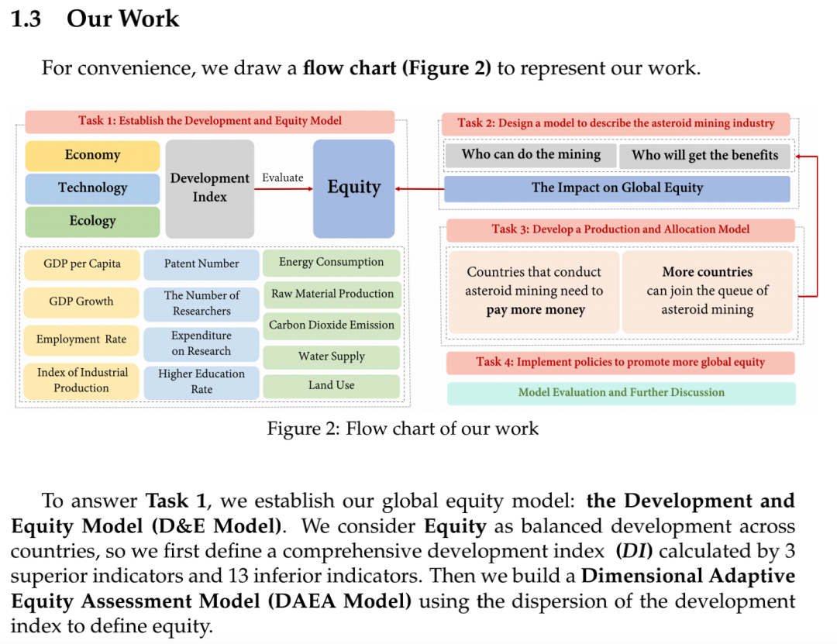Click the italic '(DI)' abbreviation
Screen dimensions: 837x644
pos(634,552)
